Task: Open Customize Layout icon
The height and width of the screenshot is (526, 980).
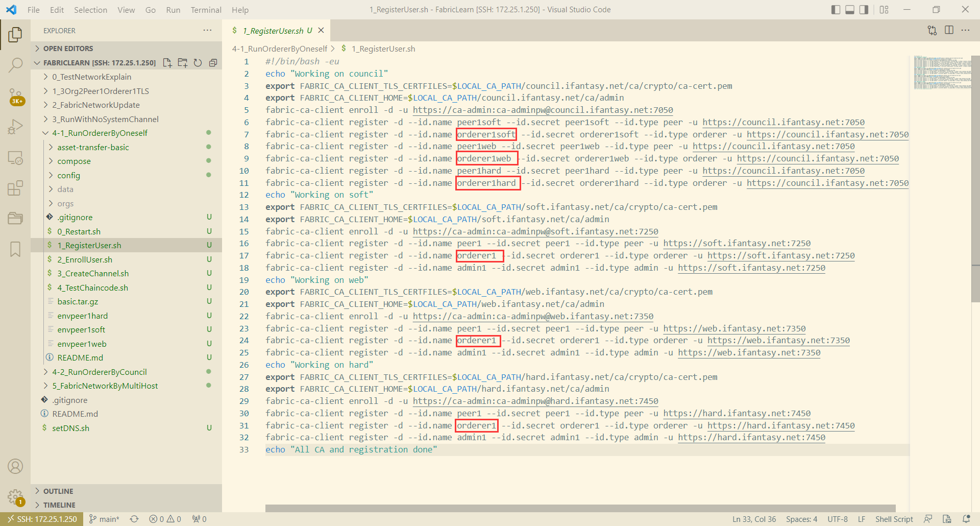Action: 885,9
